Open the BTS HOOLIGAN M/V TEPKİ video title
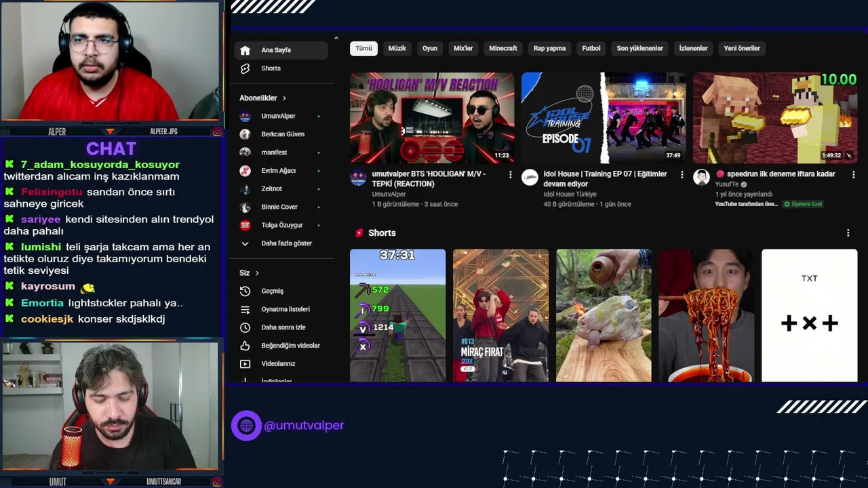This screenshot has width=868, height=488. click(429, 179)
